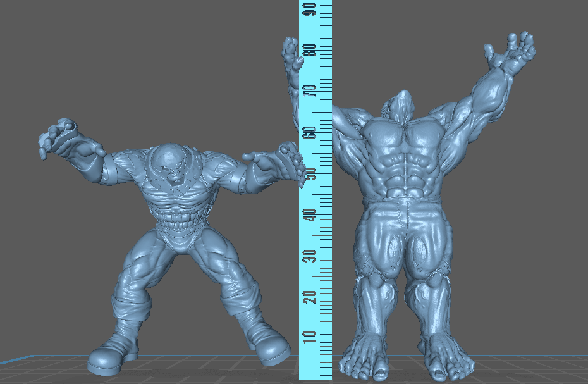Click the 90 mark on the ruler
This screenshot has height=384, width=588.
(x=309, y=9)
